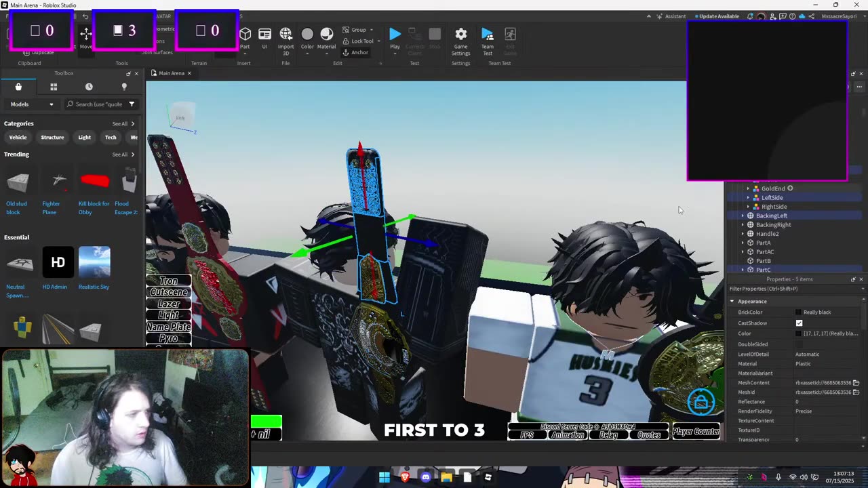Expand the BackingLeft tree item
This screenshot has height=488, width=868.
pos(743,216)
